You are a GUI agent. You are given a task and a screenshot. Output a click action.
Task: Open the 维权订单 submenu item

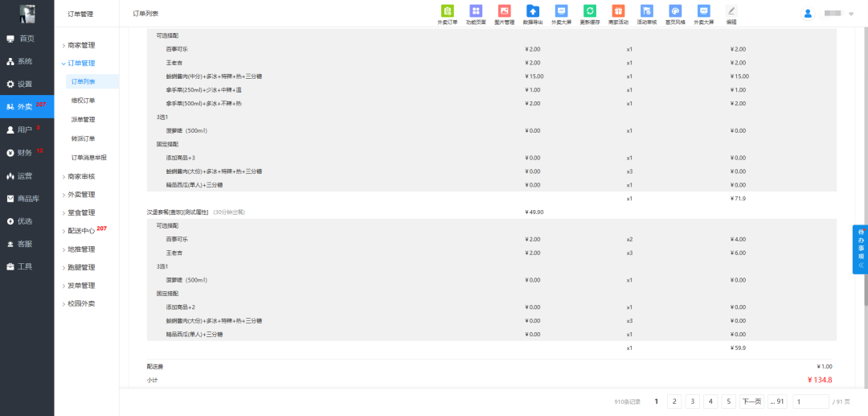[84, 101]
